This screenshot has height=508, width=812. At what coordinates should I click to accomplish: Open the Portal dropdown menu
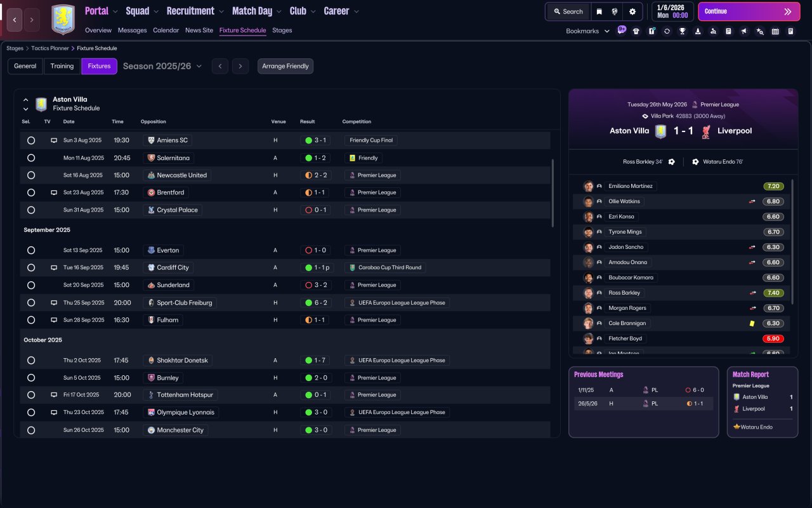(101, 11)
